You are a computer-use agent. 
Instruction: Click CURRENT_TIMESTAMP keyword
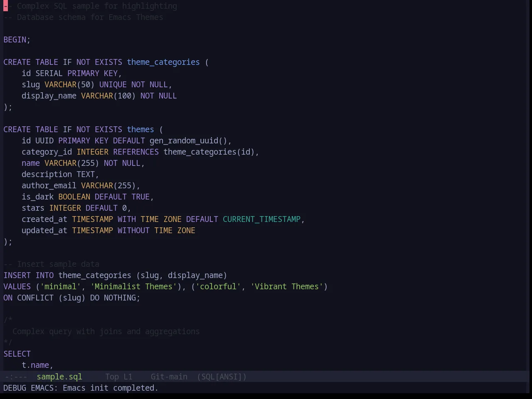tap(261, 219)
